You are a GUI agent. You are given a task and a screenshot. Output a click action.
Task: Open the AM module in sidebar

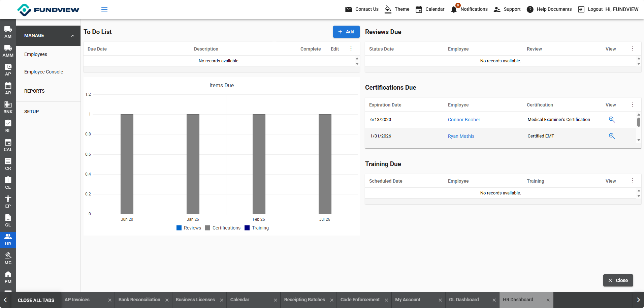pyautogui.click(x=8, y=32)
